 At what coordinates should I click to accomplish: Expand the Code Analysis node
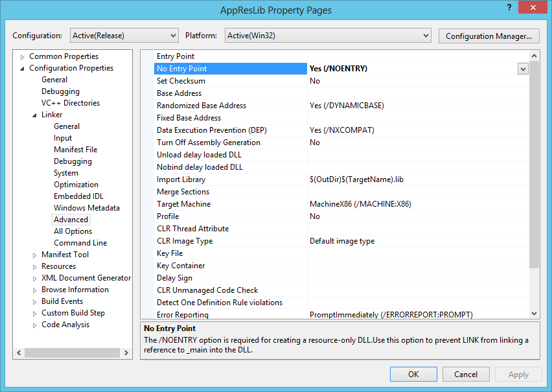(34, 325)
